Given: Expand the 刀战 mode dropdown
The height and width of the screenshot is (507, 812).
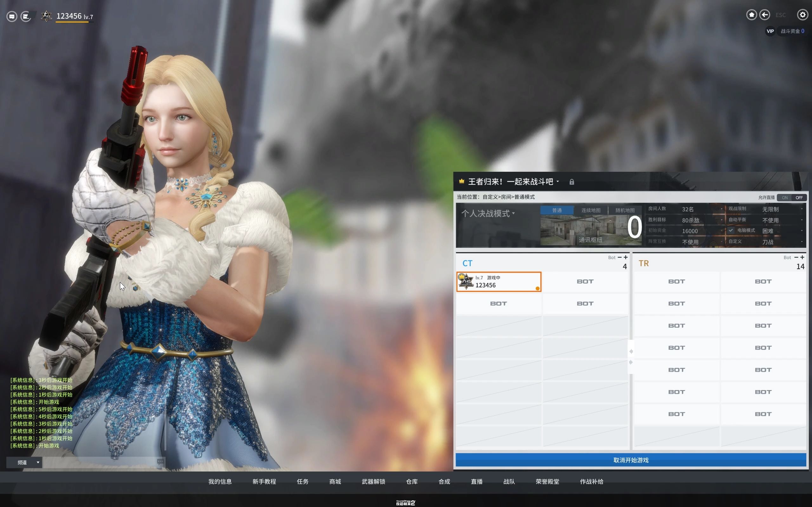Looking at the screenshot, I should [x=803, y=241].
